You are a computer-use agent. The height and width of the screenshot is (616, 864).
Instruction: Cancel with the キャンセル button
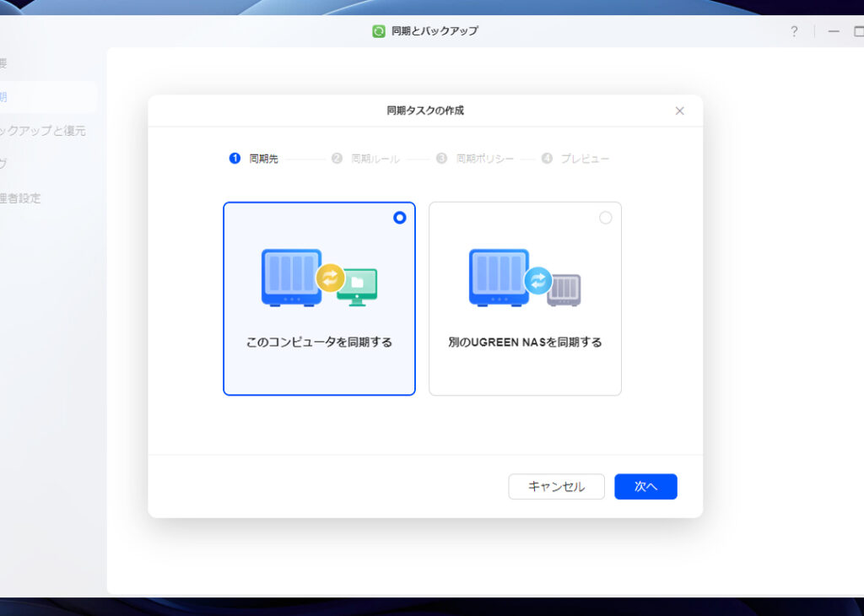point(557,487)
